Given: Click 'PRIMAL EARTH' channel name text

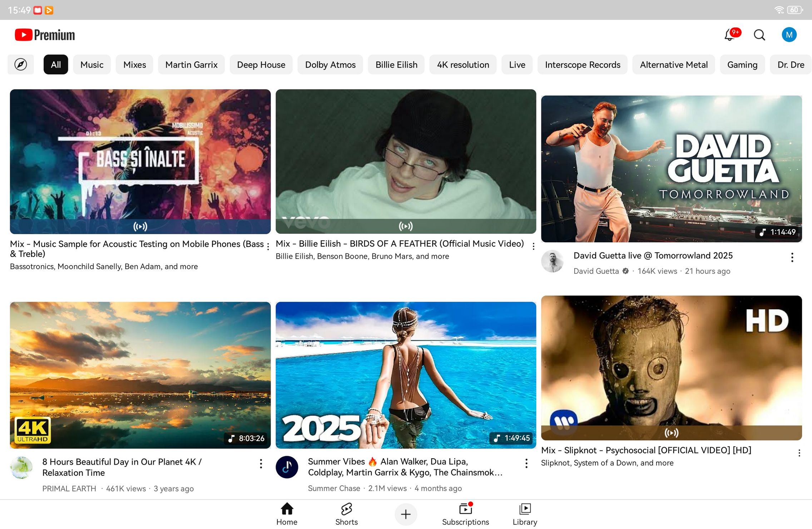Looking at the screenshot, I should (x=69, y=489).
